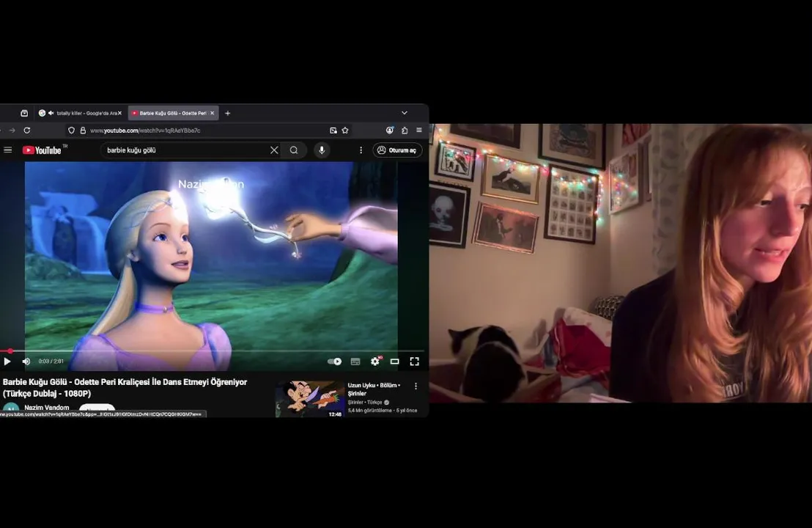Open the Uzun Uyku • Bölüm • Şirinler title
This screenshot has height=528, width=812.
[x=374, y=389]
